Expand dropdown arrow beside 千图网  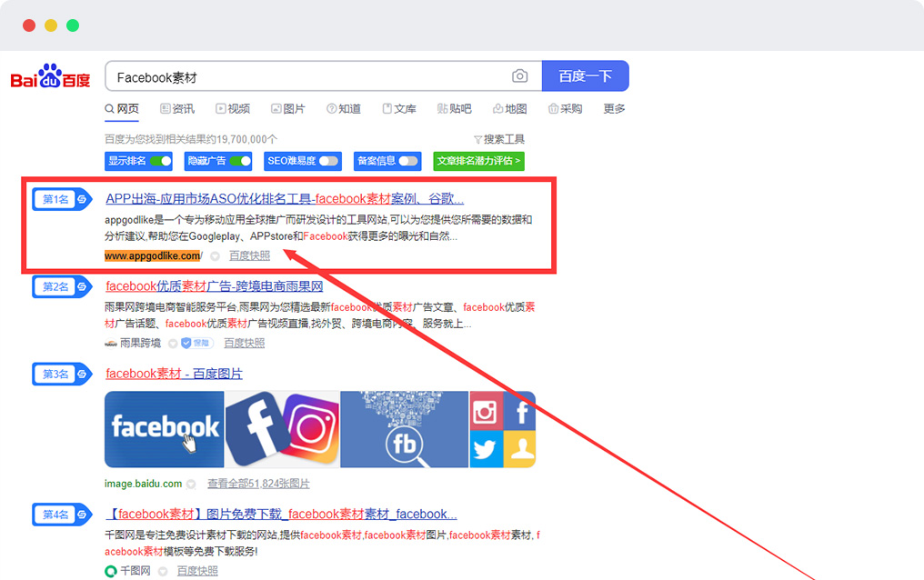tap(163, 571)
